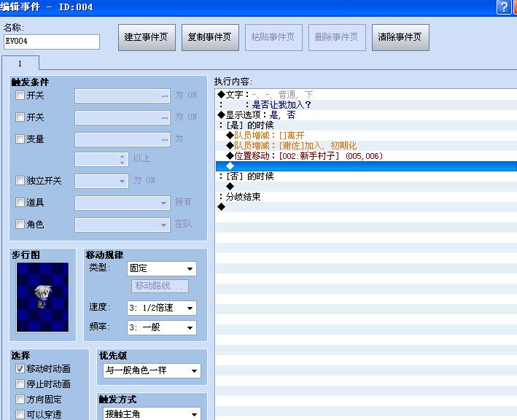The width and height of the screenshot is (517, 420).
Task: Click the variable value stepper arrows
Action: tap(123, 160)
